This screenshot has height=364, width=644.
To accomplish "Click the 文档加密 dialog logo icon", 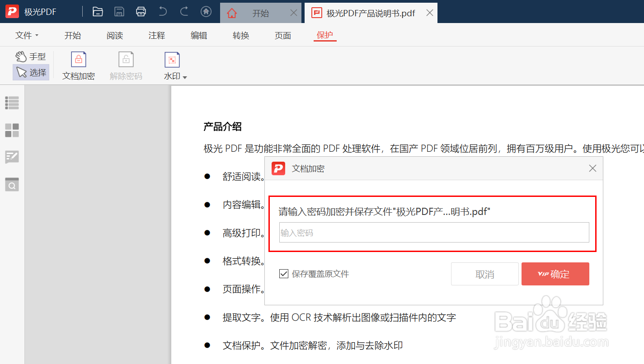I will click(x=278, y=168).
